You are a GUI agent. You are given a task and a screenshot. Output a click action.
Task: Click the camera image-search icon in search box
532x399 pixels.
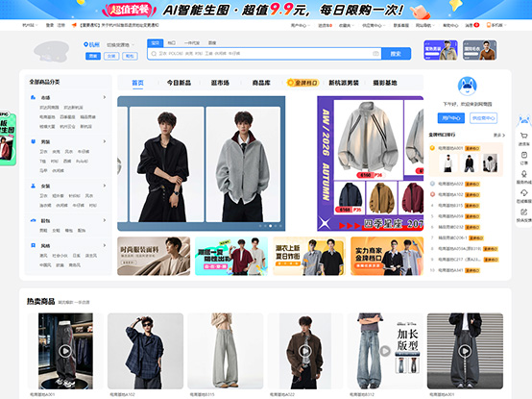pos(375,54)
